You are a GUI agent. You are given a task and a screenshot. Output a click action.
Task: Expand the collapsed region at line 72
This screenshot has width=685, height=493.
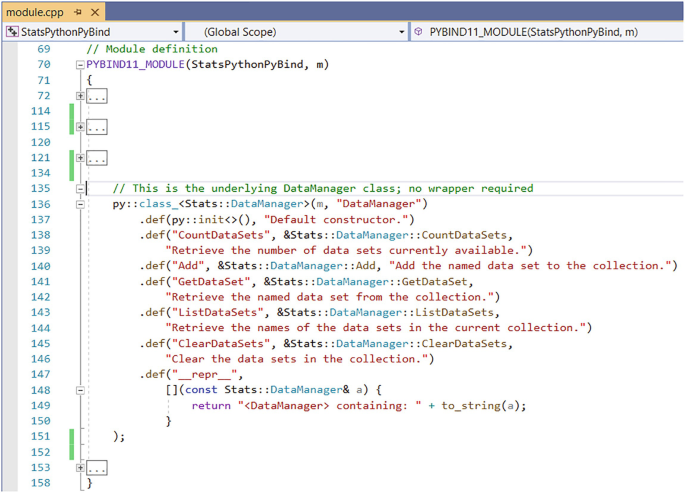click(80, 96)
